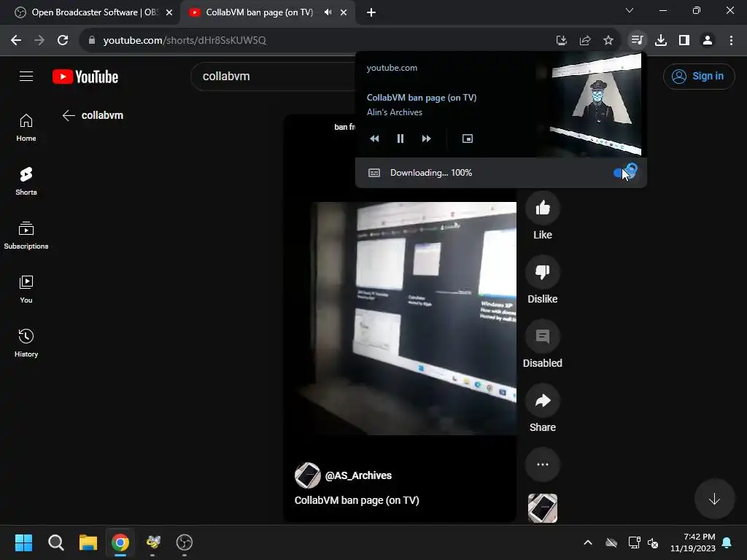Pause playback in media control popup
Screen dimensions: 747x560
point(400,139)
